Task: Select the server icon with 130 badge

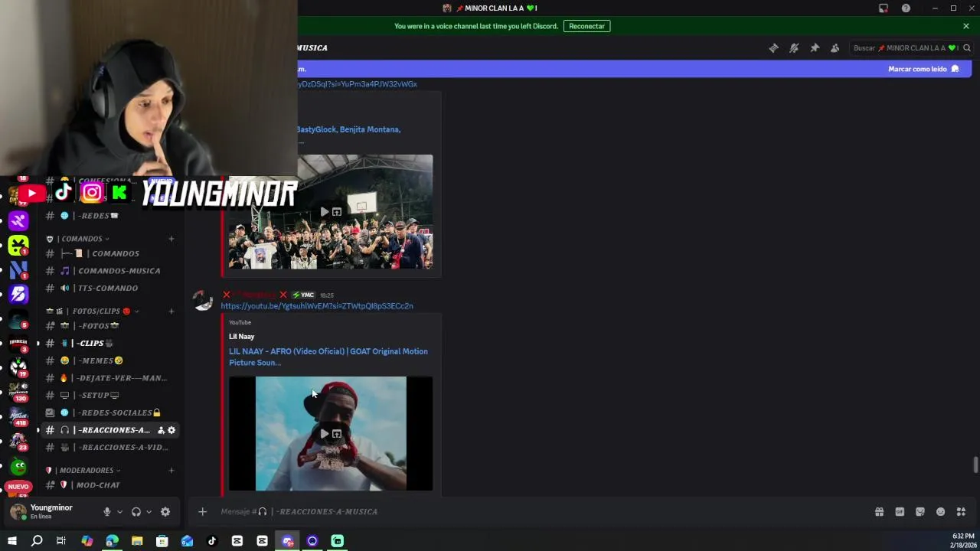Action: (x=18, y=393)
